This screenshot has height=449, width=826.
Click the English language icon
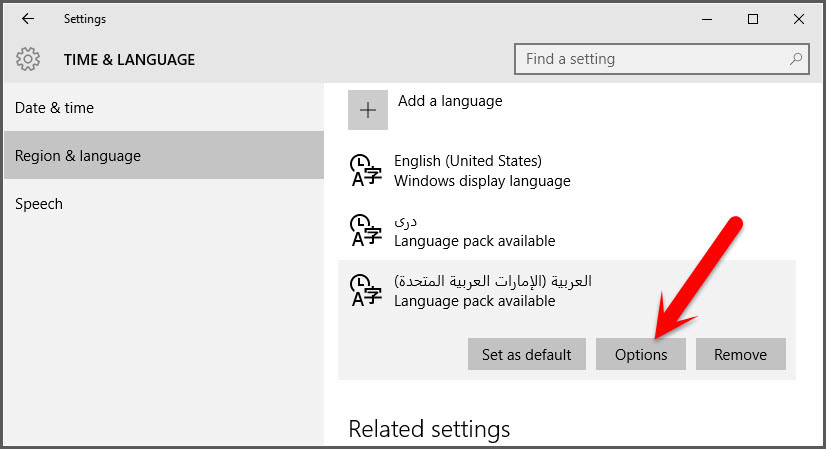(366, 171)
